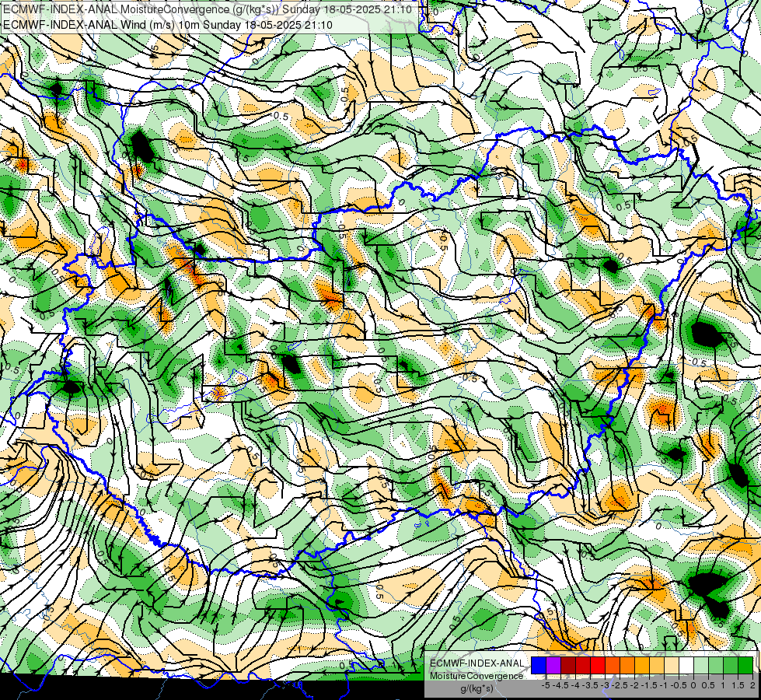761x700 pixels.
Task: Click the 'g/(kg*s)' unit label in legend
Action: click(476, 688)
